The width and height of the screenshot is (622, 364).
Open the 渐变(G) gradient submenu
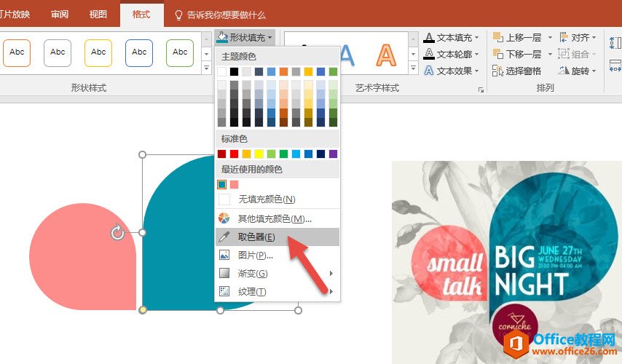pyautogui.click(x=277, y=273)
